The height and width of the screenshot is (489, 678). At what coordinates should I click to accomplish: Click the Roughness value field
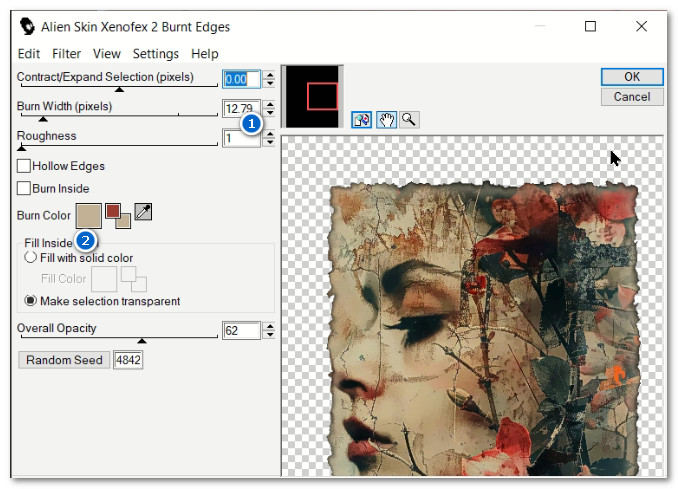click(241, 138)
